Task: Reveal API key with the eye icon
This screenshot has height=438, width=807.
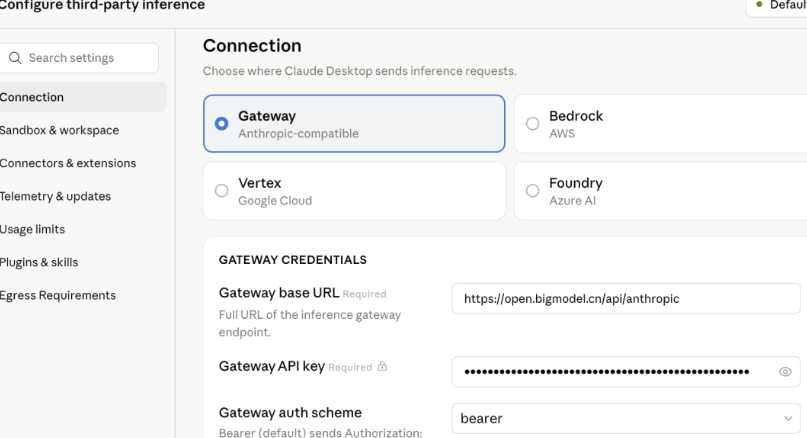Action: [x=785, y=372]
